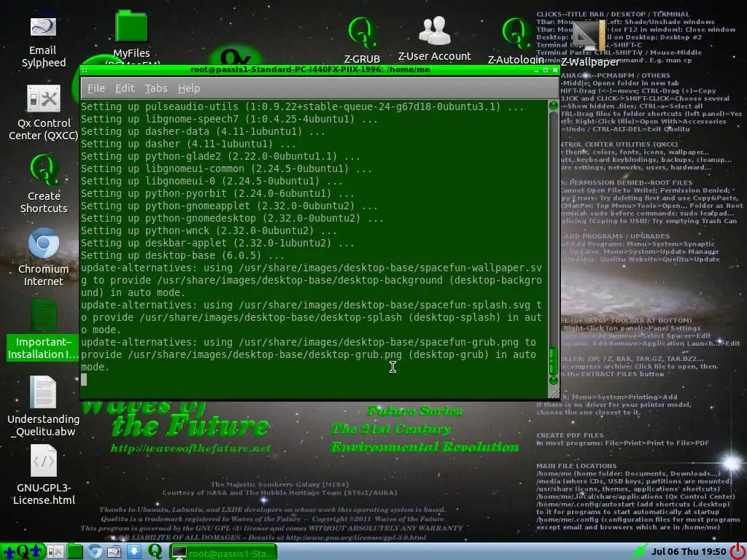The image size is (747, 560).
Task: Click the terminal scrollbar down arrow
Action: pyautogui.click(x=553, y=381)
